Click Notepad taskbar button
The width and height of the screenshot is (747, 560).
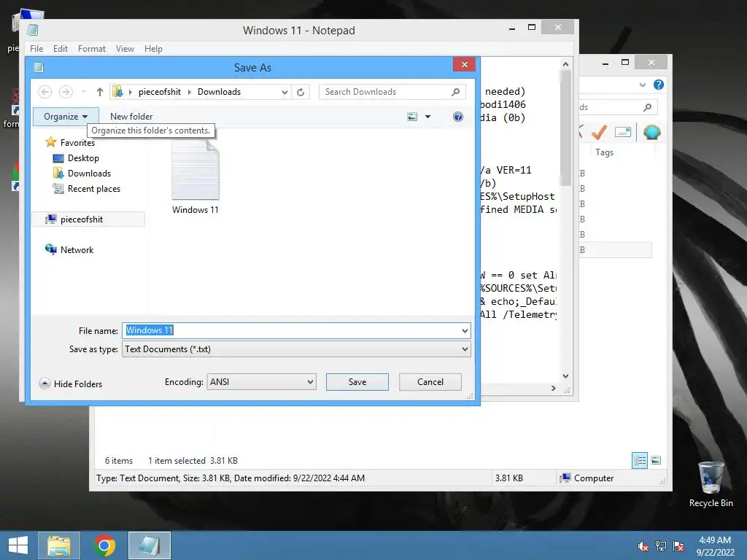click(149, 545)
